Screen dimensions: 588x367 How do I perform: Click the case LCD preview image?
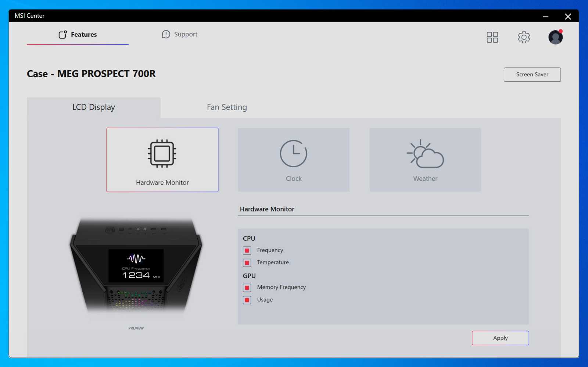[x=136, y=267]
